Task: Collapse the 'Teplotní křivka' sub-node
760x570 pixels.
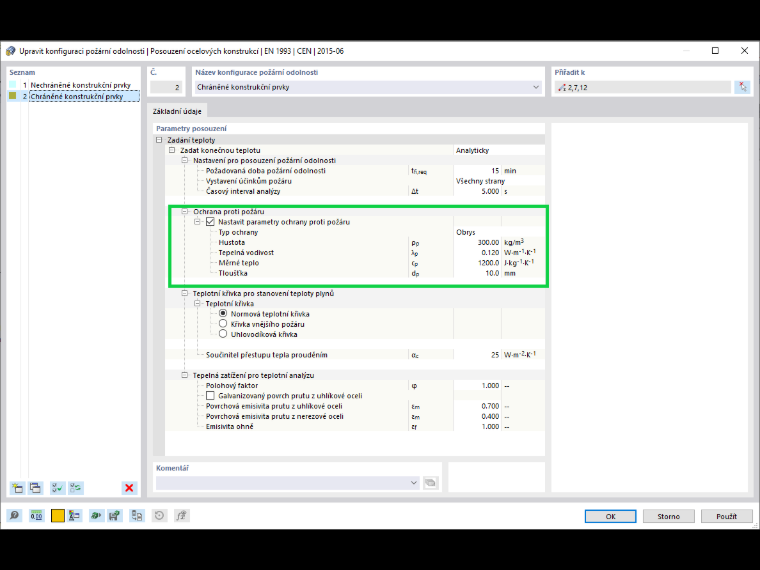Action: pyautogui.click(x=197, y=303)
